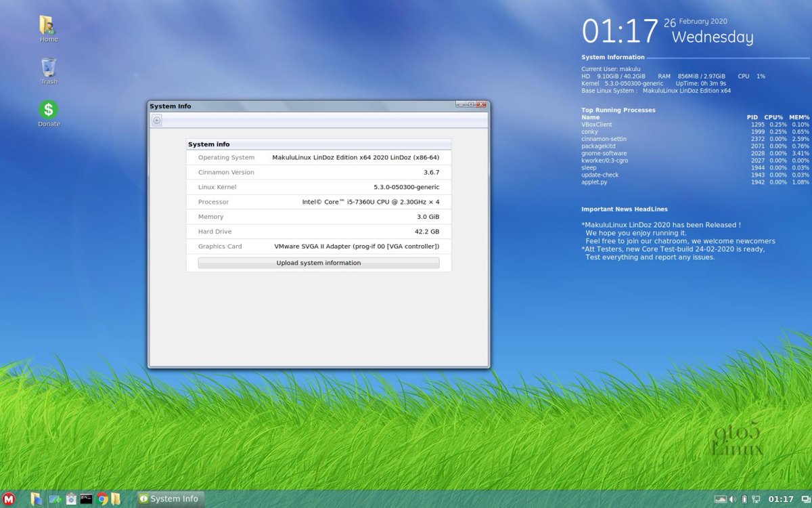
Task: Open the Home folder on the desktop
Action: [47, 27]
